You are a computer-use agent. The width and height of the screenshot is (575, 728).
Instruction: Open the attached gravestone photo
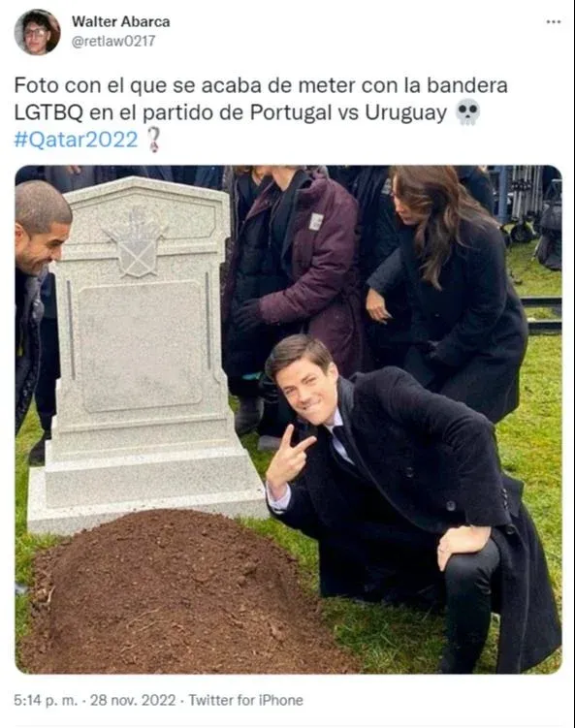288,419
